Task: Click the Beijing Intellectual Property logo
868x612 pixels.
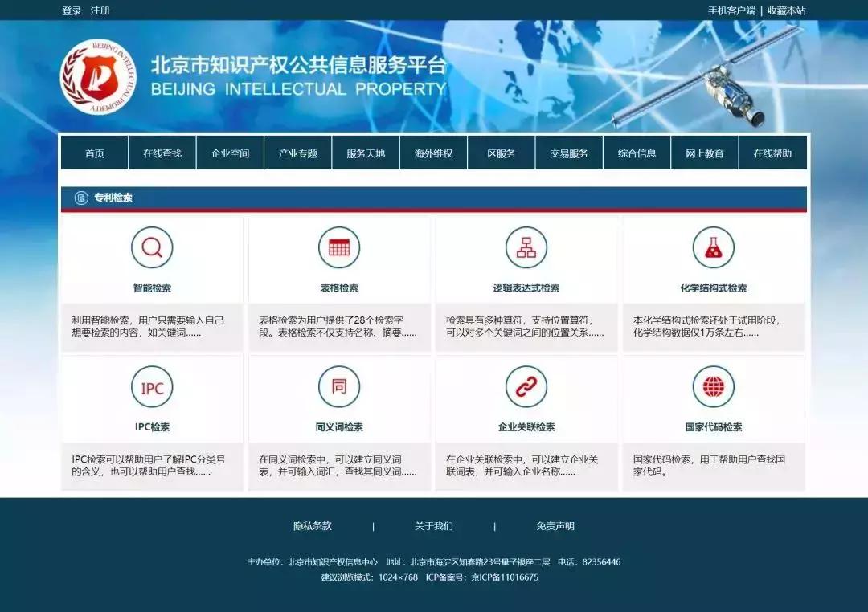Action: click(96, 76)
